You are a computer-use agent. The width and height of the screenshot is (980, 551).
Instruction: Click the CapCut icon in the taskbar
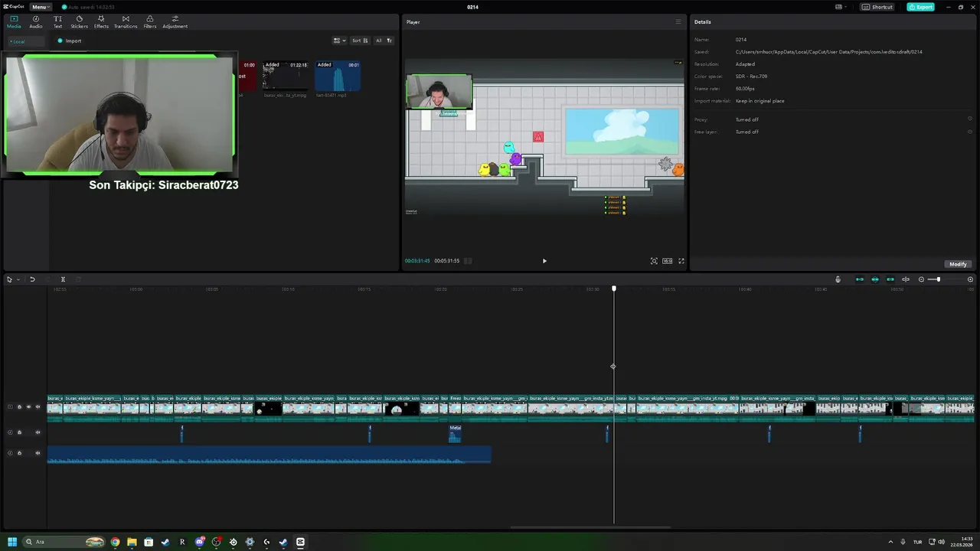click(x=300, y=542)
